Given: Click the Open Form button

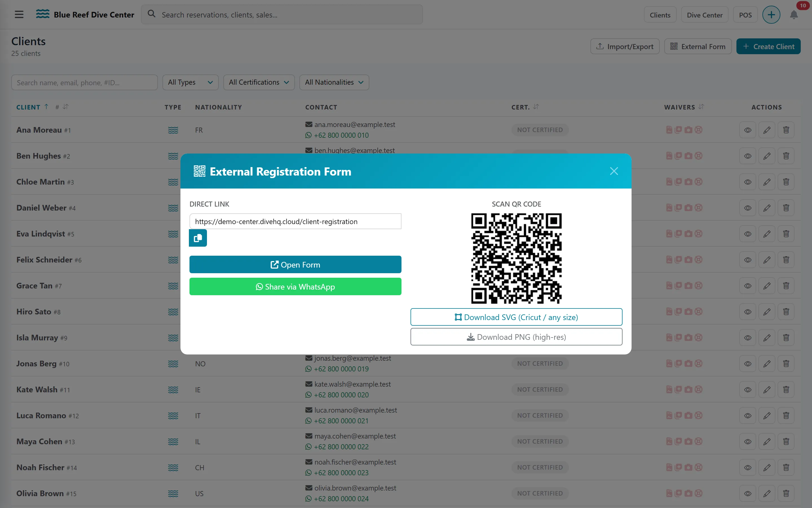Looking at the screenshot, I should pos(295,264).
